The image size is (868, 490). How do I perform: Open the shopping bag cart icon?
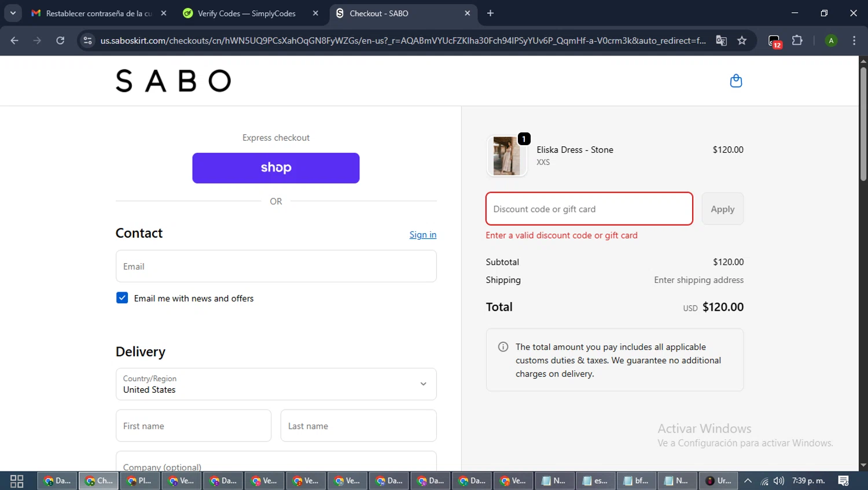tap(735, 81)
